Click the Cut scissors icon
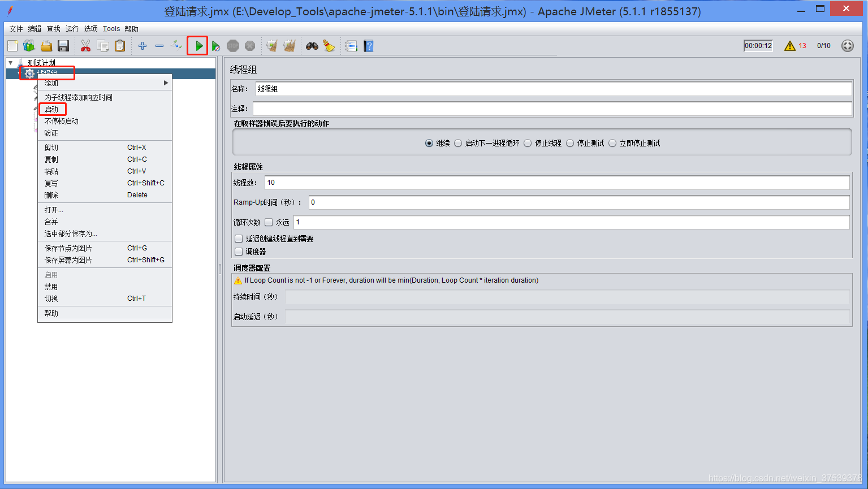Viewport: 868px width, 489px height. point(86,46)
